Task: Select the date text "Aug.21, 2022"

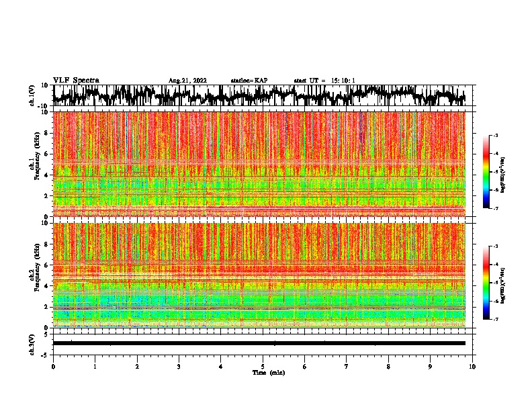Action: [x=187, y=81]
